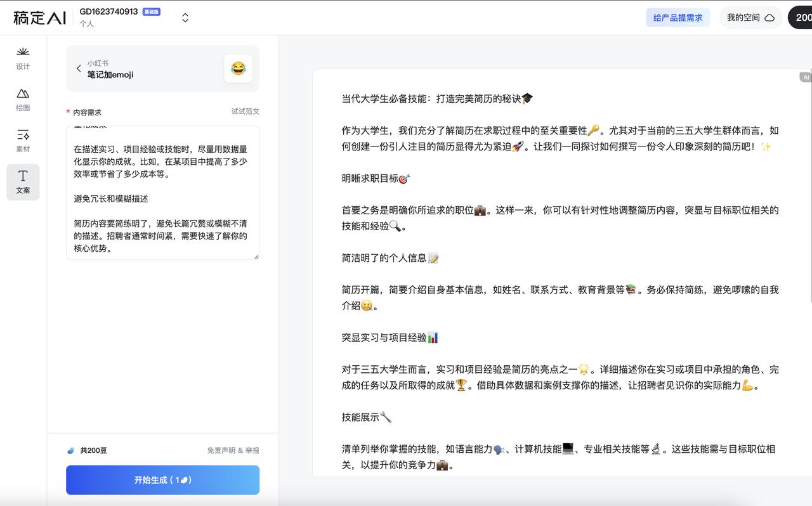Click the 😂 emoji on the template card
This screenshot has width=812, height=506.
click(x=239, y=68)
